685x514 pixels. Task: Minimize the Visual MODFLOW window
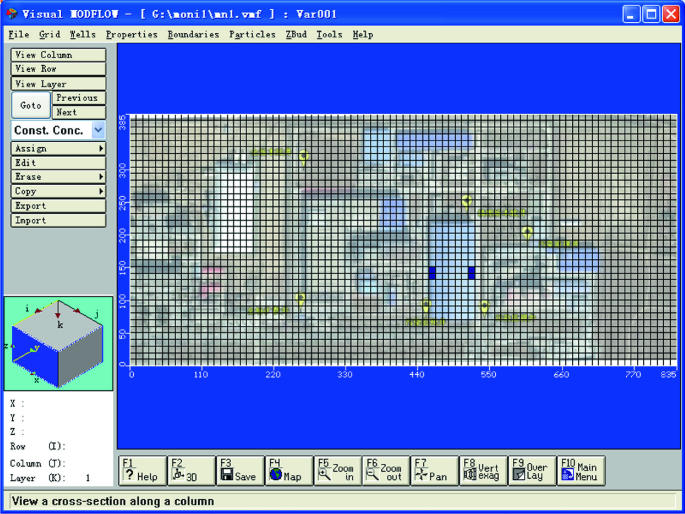pyautogui.click(x=630, y=14)
